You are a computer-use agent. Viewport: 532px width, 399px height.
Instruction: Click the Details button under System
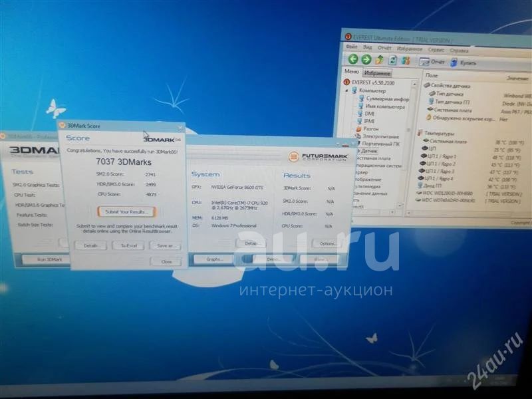(251, 243)
